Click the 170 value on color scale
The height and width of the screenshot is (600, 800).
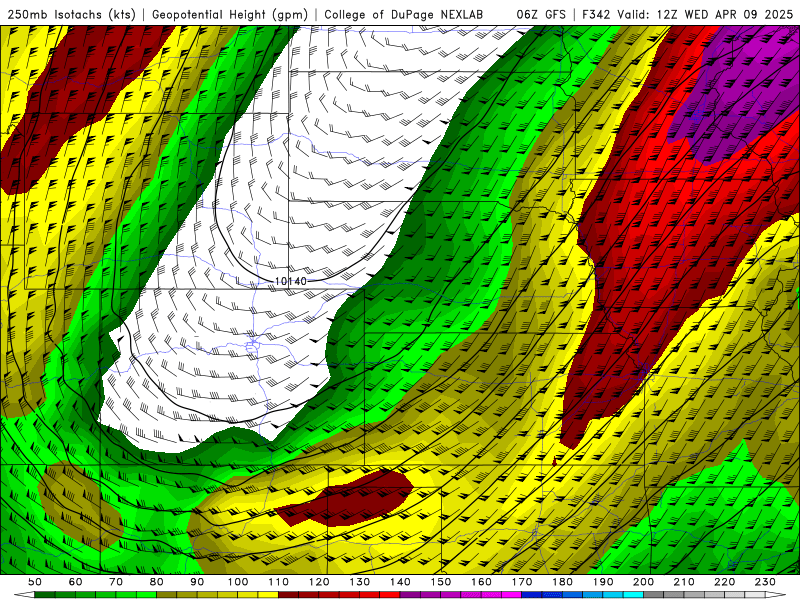point(521,582)
